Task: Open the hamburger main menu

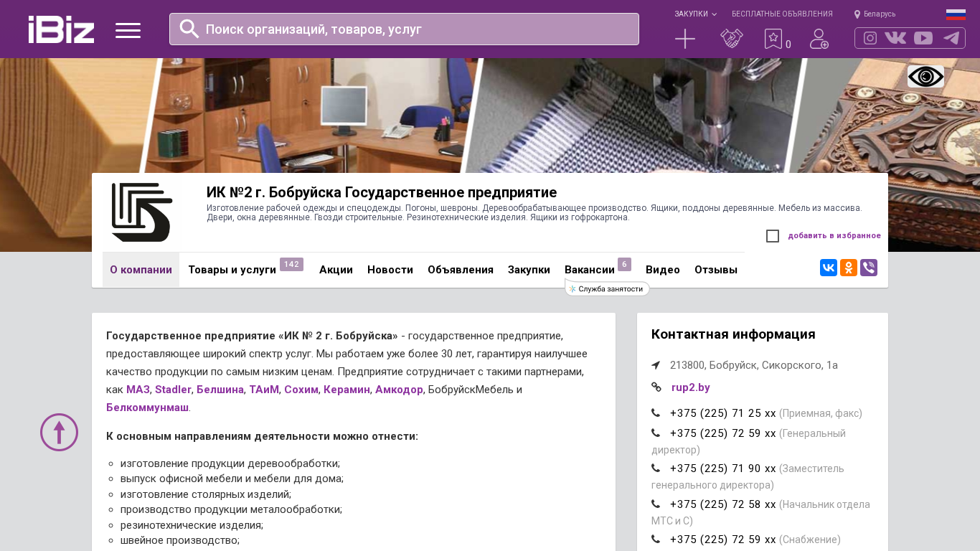Action: pyautogui.click(x=128, y=30)
